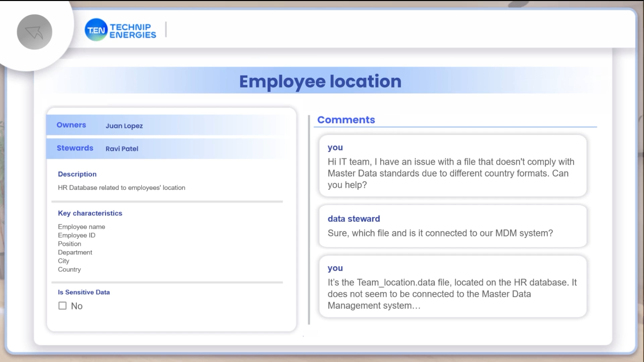Click the Technip Energies wordmark
644x362 pixels.
(133, 31)
